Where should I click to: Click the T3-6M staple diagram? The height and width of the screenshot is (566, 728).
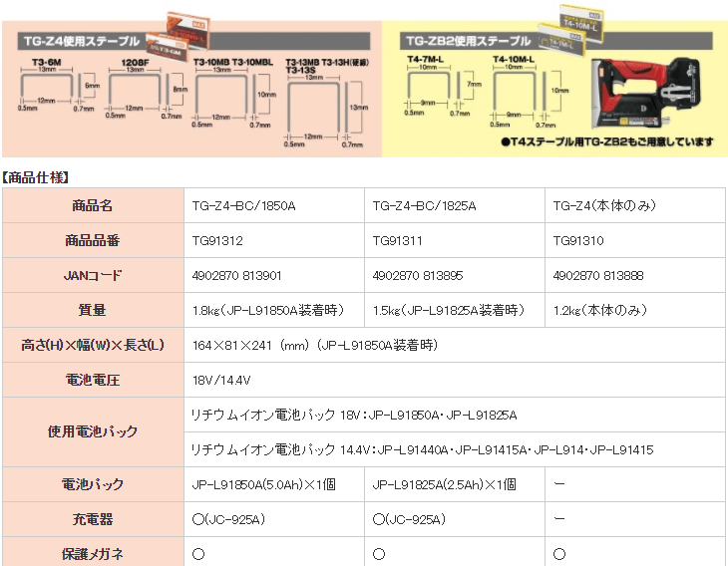pos(59,85)
